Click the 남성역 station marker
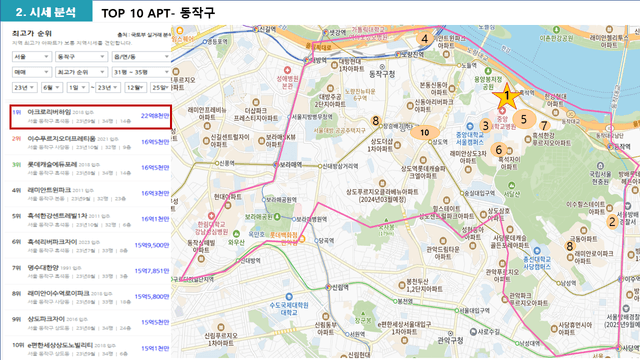The width and height of the screenshot is (640, 360). (558, 283)
